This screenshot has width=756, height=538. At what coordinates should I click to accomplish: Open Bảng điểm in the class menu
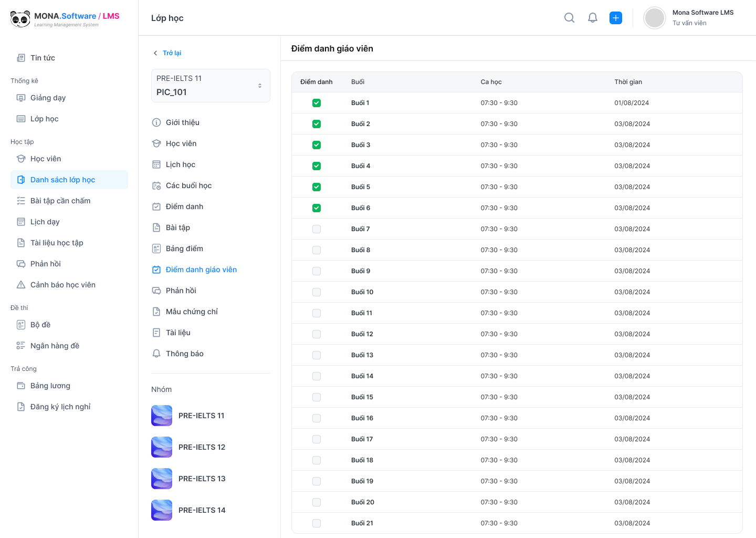[x=184, y=249]
